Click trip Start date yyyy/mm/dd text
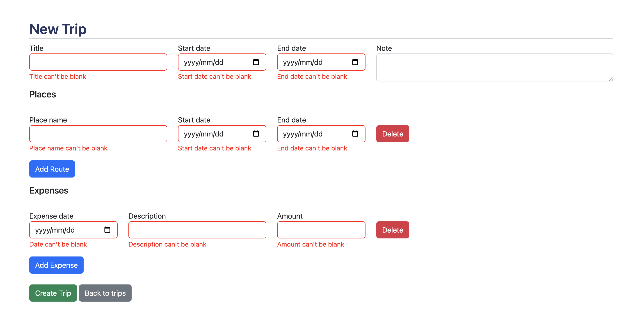644x314 pixels. pyautogui.click(x=203, y=62)
